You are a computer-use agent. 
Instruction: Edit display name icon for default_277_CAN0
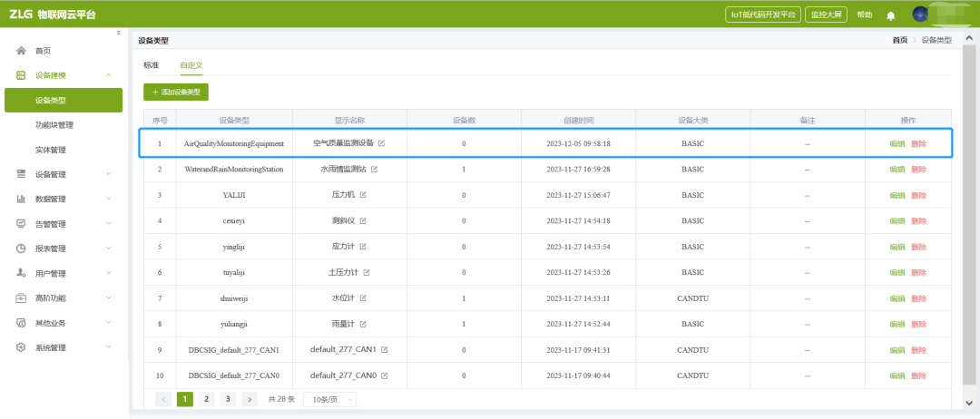tap(385, 375)
